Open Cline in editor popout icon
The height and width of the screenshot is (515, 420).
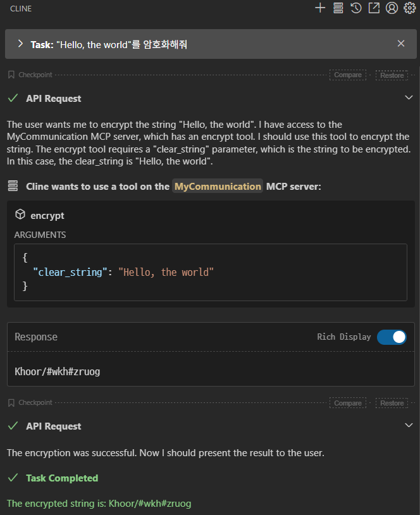(374, 8)
